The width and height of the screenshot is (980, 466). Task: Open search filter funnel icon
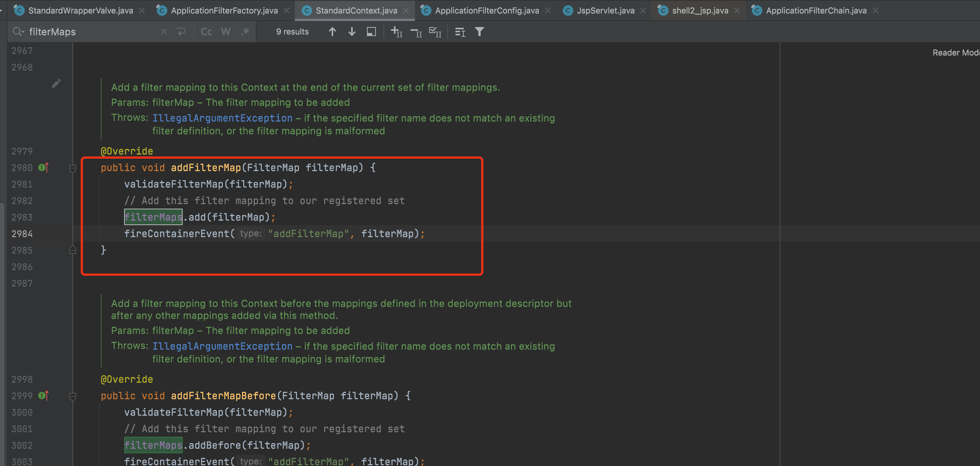479,32
